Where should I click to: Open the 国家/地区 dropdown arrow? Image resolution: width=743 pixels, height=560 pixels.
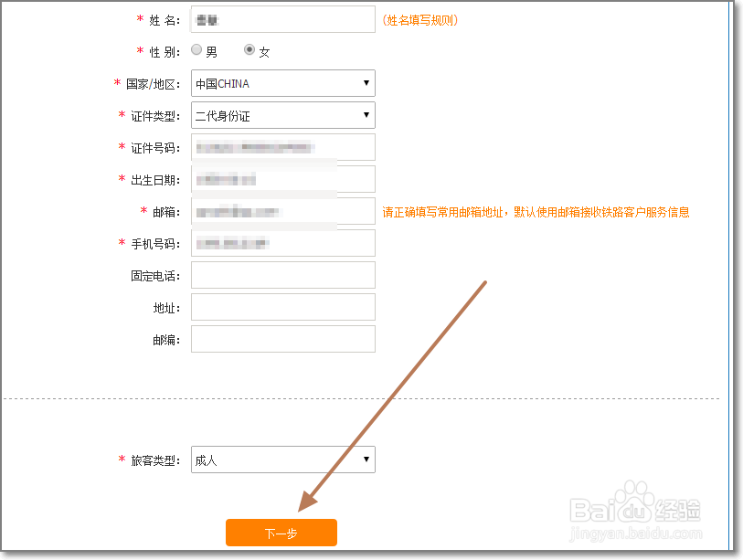coord(366,83)
